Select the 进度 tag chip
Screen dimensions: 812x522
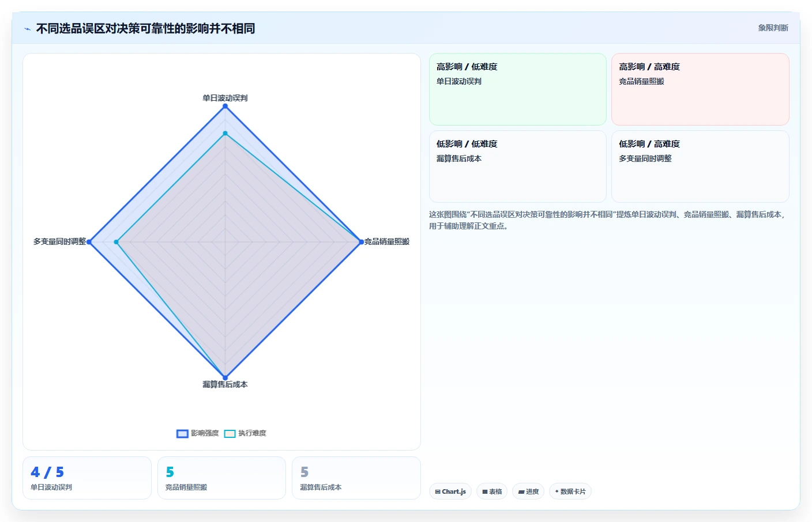tap(528, 491)
